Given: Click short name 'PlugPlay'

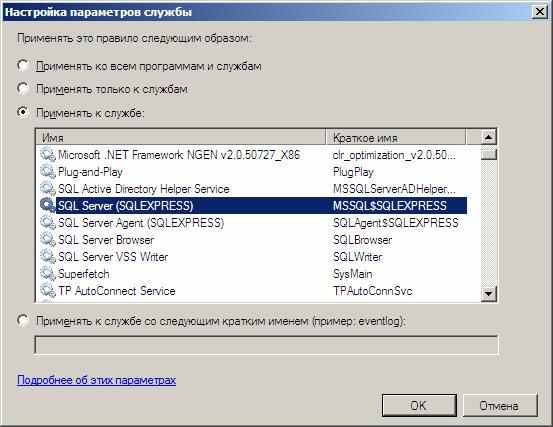Looking at the screenshot, I should tap(353, 172).
